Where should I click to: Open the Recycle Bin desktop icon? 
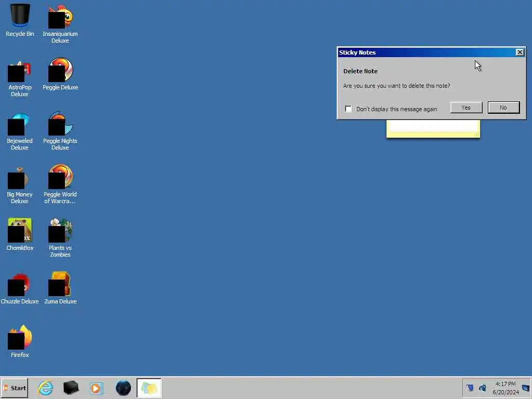point(20,20)
